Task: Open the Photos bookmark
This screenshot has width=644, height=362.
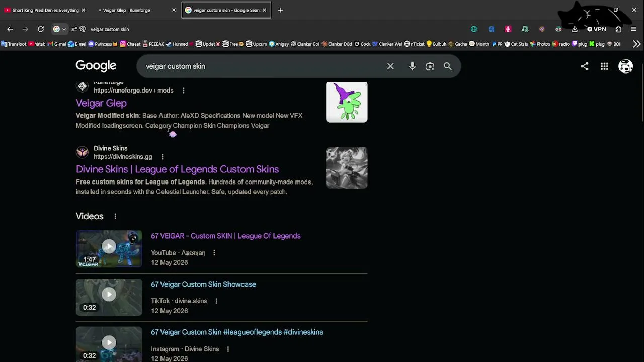Action: 540,44
